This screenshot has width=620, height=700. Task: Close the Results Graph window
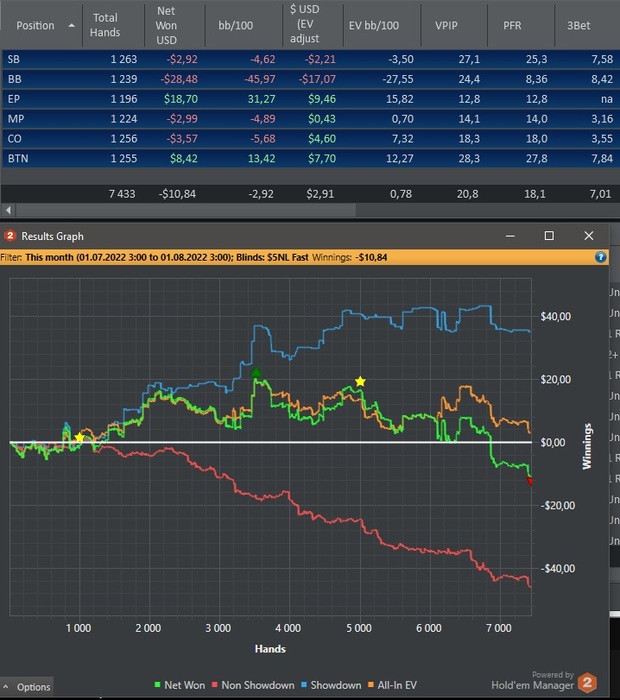tap(589, 236)
